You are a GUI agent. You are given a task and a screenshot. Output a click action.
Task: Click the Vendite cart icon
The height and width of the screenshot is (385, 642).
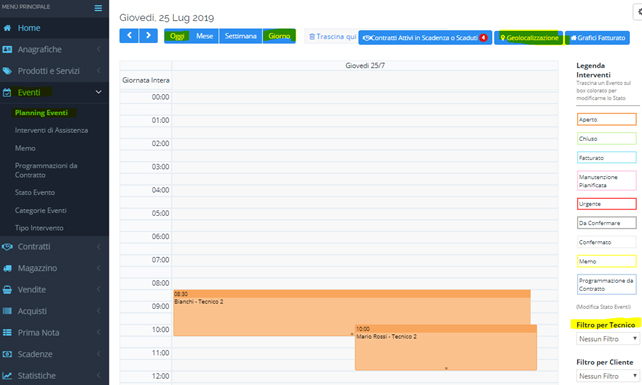[x=7, y=290]
